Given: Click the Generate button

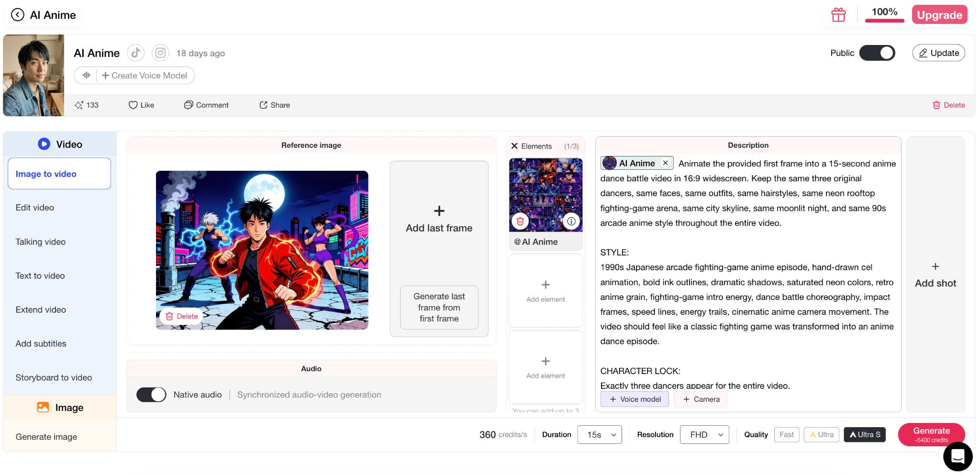Looking at the screenshot, I should tap(931, 434).
